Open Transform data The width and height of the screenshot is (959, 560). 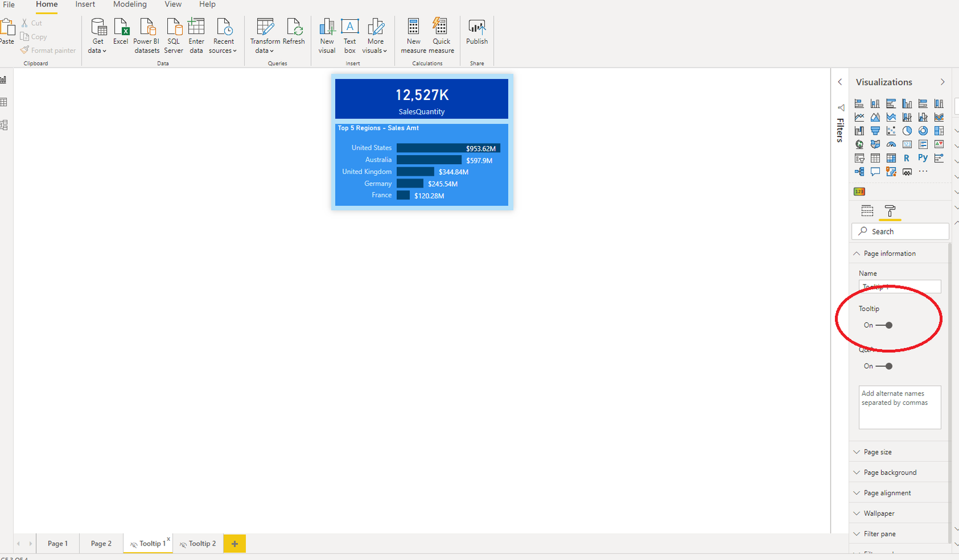(264, 36)
